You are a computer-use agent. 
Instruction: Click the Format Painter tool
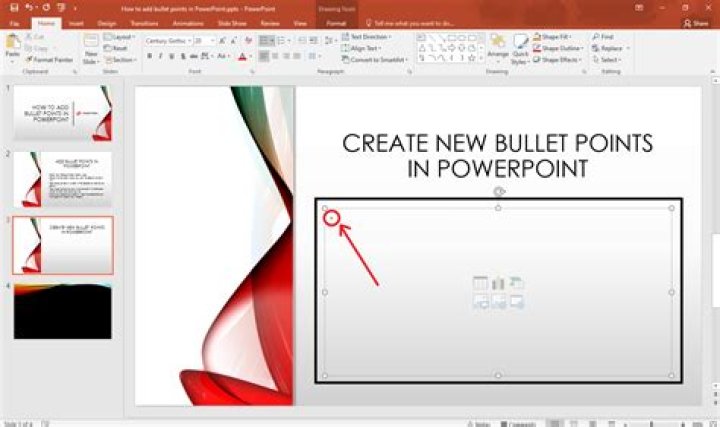(x=49, y=60)
